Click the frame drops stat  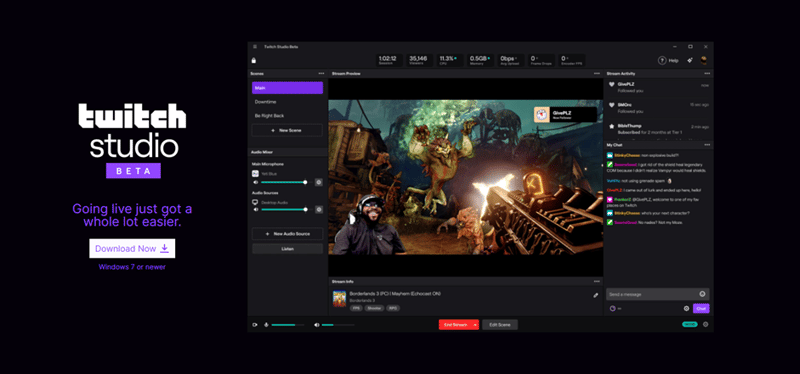coord(541,60)
